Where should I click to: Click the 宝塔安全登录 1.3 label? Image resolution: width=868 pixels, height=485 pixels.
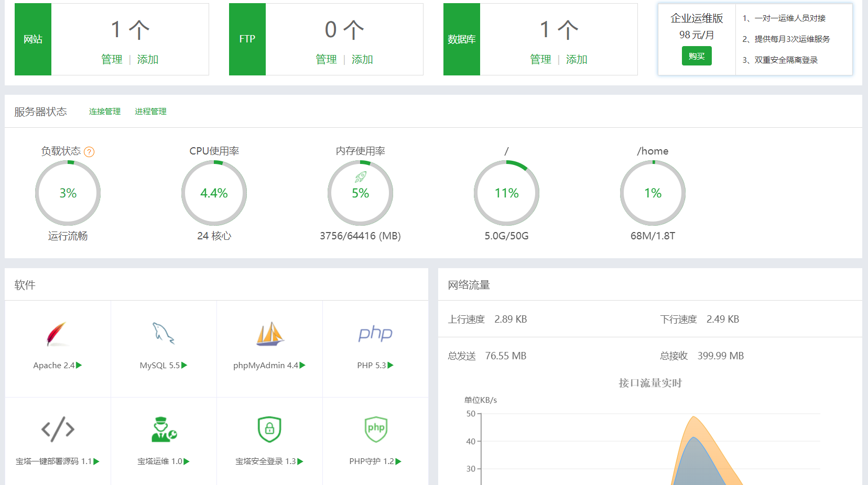tap(266, 461)
